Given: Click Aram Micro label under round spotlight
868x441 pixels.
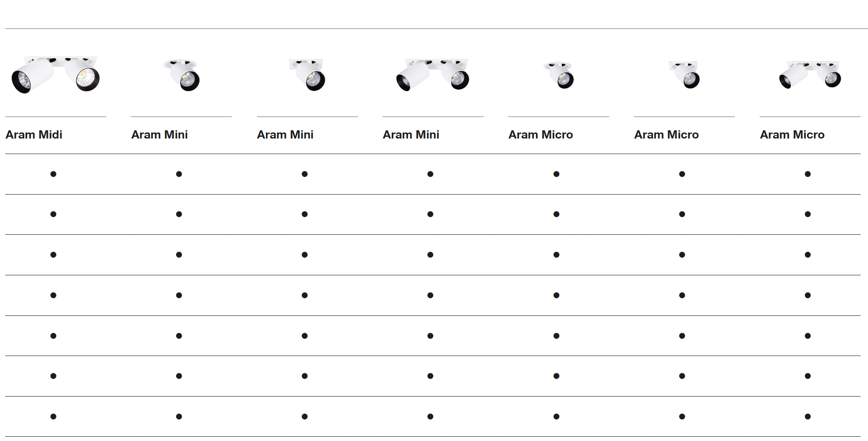Looking at the screenshot, I should click(x=541, y=135).
